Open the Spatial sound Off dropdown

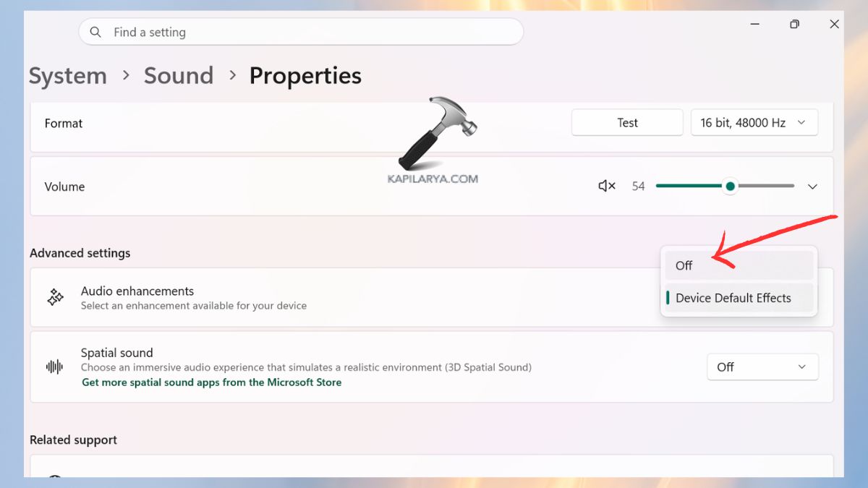(x=762, y=367)
